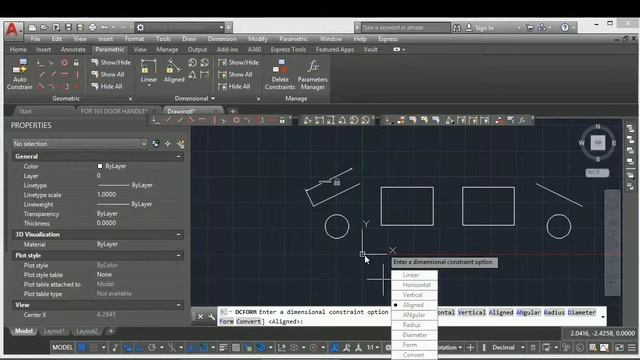This screenshot has width=640, height=360.
Task: Open the Modify menu
Action: pyautogui.click(x=258, y=39)
